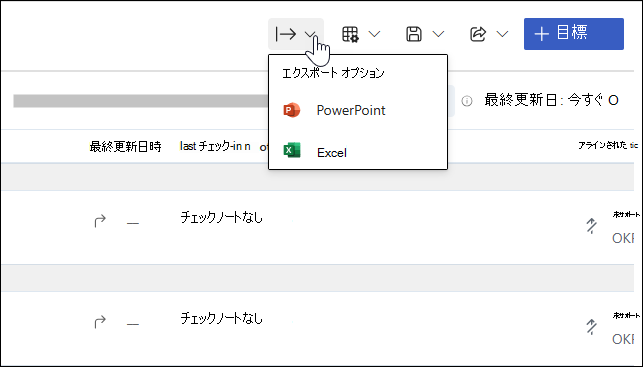Export to PowerPoint
Screen dimensions: 643x367
(x=358, y=110)
